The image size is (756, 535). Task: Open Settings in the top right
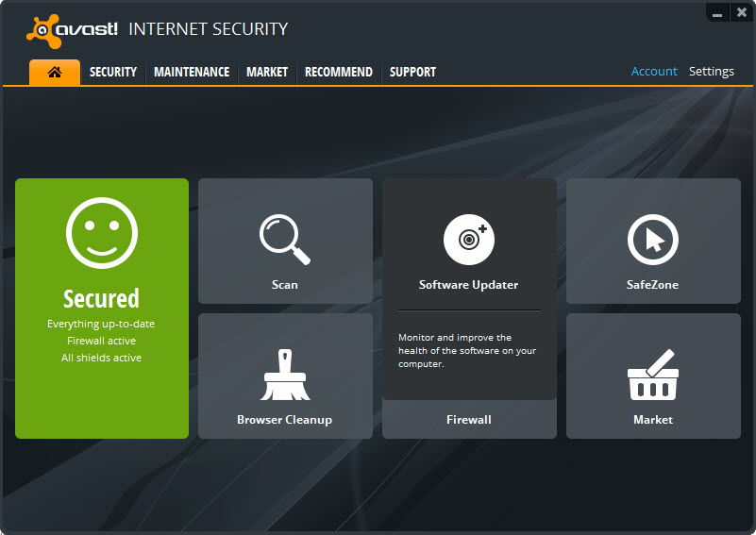click(711, 72)
